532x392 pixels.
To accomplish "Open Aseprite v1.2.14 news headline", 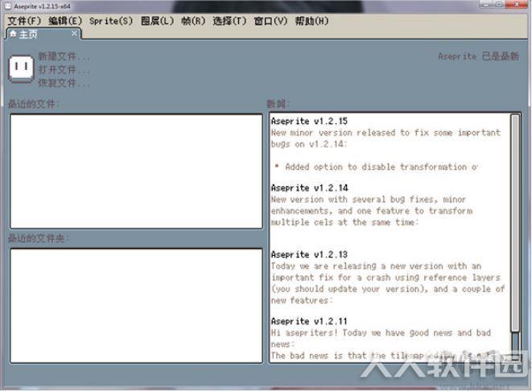I will 309,188.
